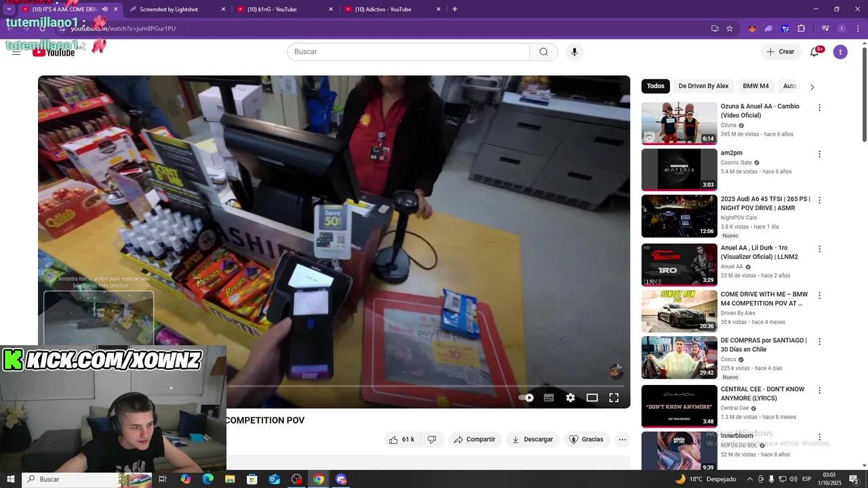Open the Don't Know Anymore lyrics thumbnail
The height and width of the screenshot is (488, 868).
tap(679, 406)
